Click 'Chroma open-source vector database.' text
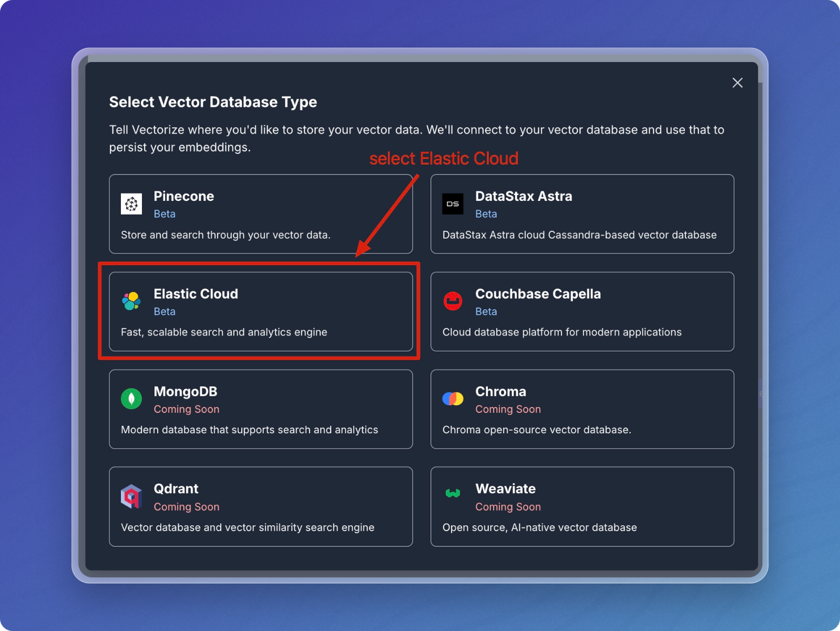Viewport: 840px width, 631px height. pyautogui.click(x=537, y=430)
